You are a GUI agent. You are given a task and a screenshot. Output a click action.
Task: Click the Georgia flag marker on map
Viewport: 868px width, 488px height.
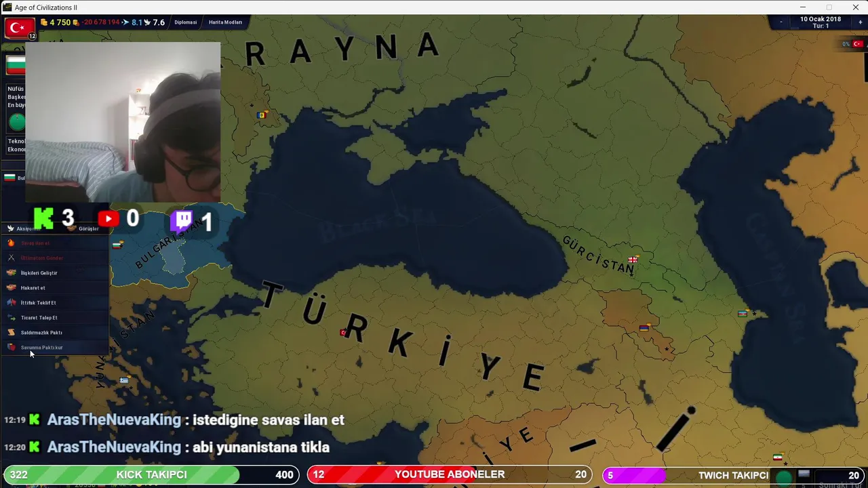tap(633, 260)
